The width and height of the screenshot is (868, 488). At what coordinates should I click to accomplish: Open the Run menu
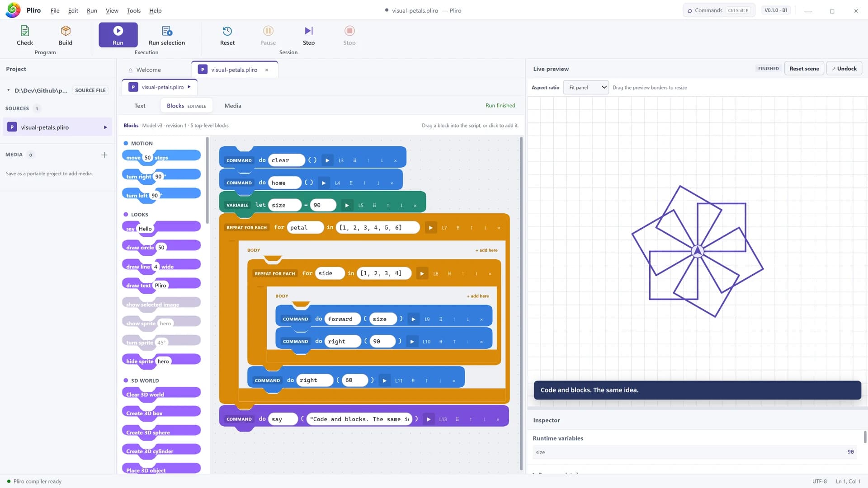(92, 10)
